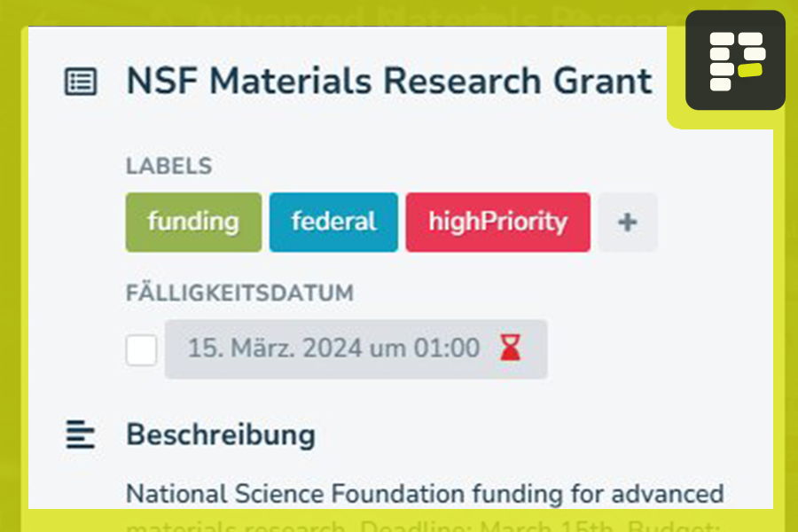
Task: Click the Beschreibung section heading
Action: 220,435
